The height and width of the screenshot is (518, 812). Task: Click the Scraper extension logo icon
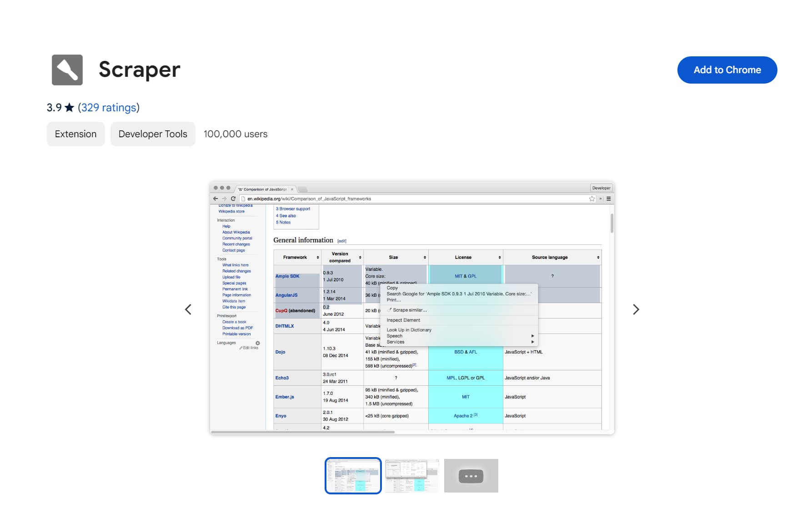67,70
